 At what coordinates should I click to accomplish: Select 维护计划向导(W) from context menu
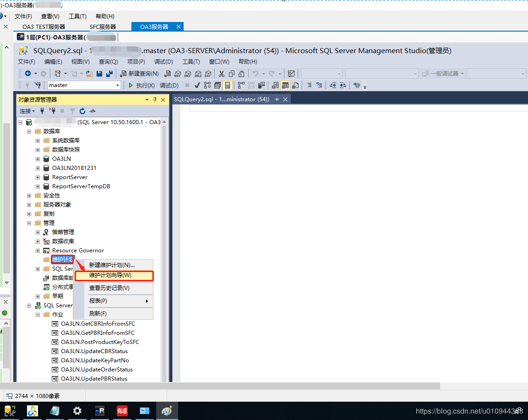(x=114, y=276)
